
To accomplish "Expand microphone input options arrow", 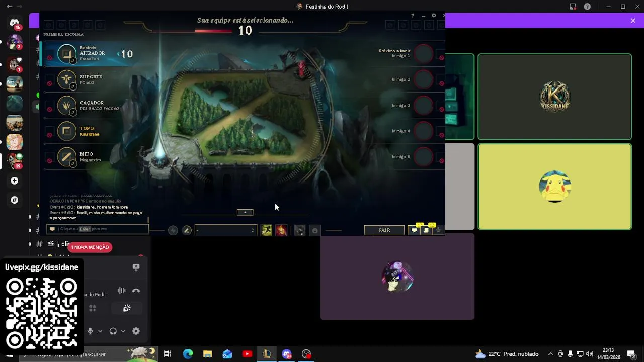I will 100,331.
